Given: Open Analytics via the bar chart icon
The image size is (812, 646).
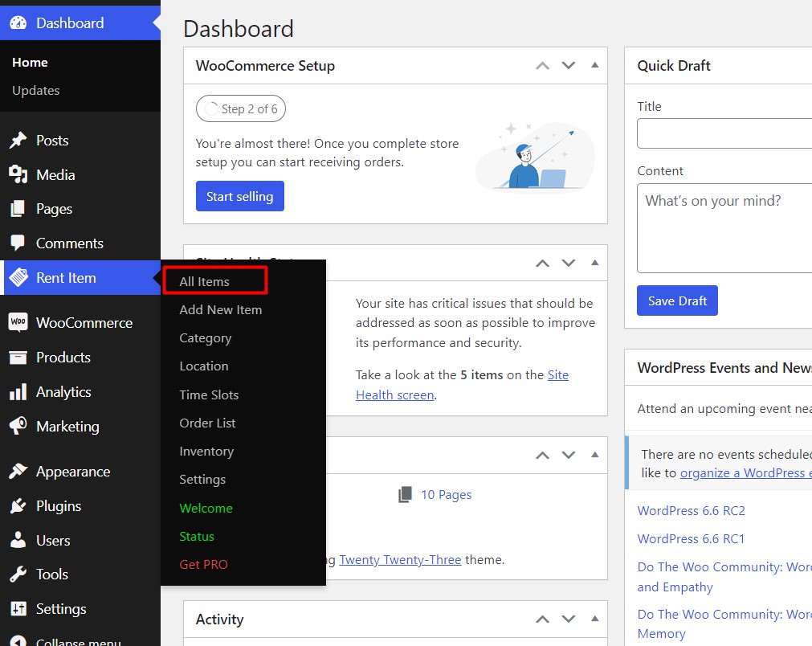Looking at the screenshot, I should tap(18, 392).
